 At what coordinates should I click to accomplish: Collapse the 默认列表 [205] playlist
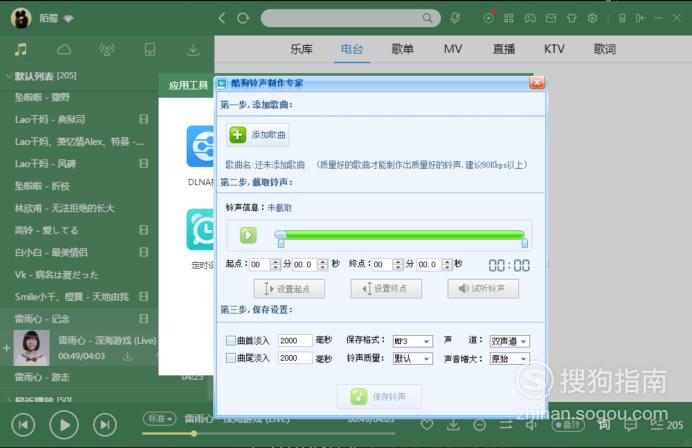[9, 76]
